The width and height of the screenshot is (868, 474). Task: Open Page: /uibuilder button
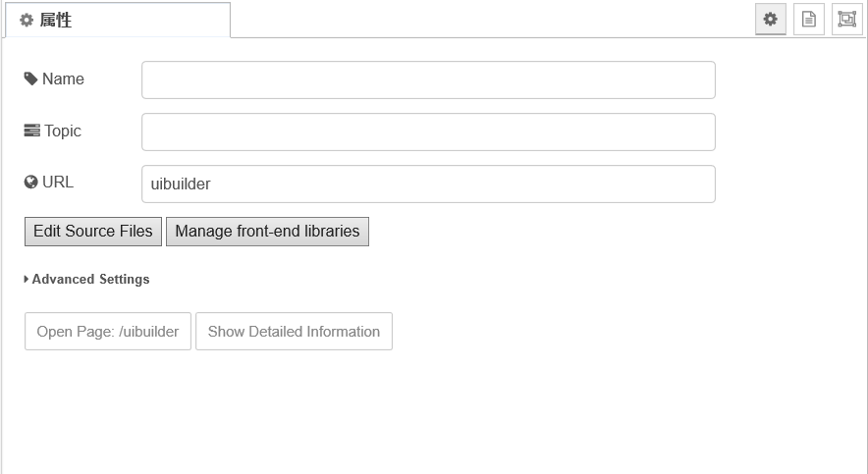pos(108,332)
